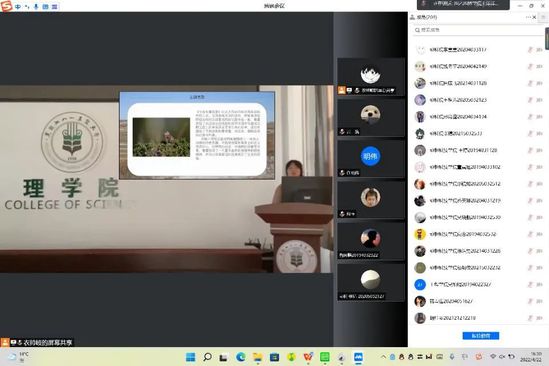Open the Sogou toolbox menu icon
The image size is (549, 366).
[54, 7]
